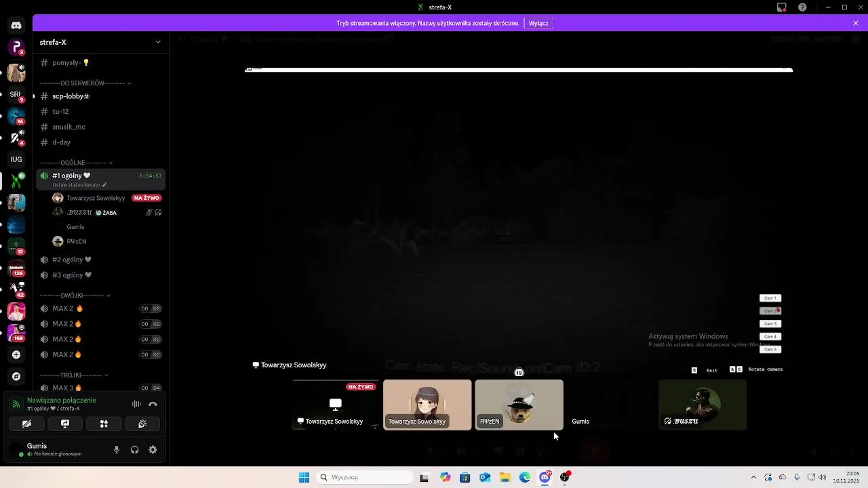Select Cam 1 in the stream
868x488 pixels.
770,298
